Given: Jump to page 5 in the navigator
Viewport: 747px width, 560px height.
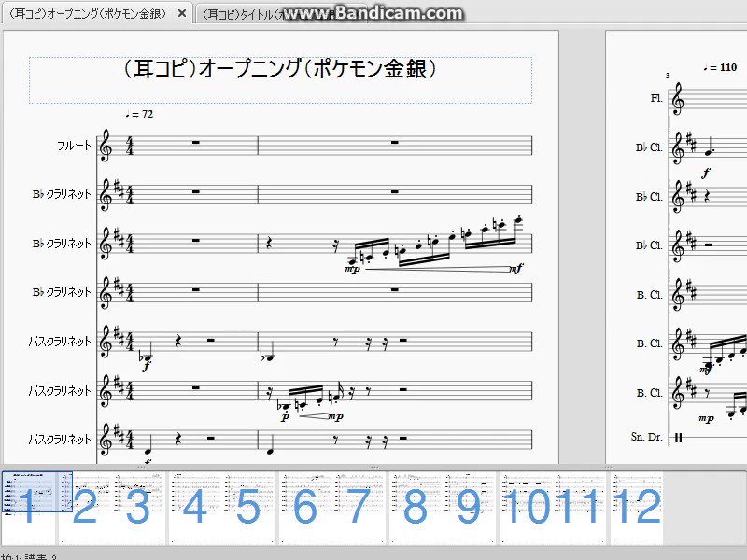Looking at the screenshot, I should tap(248, 507).
